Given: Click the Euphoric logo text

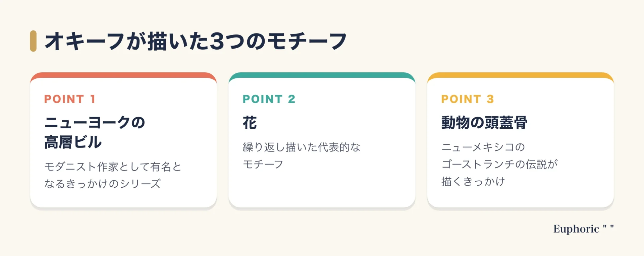Looking at the screenshot, I should [576, 229].
